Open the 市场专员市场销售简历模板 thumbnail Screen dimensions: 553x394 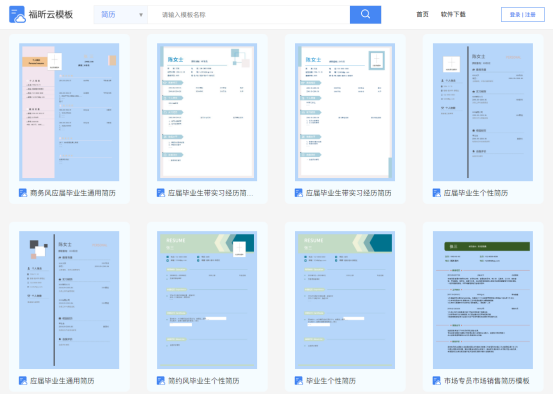click(483, 300)
